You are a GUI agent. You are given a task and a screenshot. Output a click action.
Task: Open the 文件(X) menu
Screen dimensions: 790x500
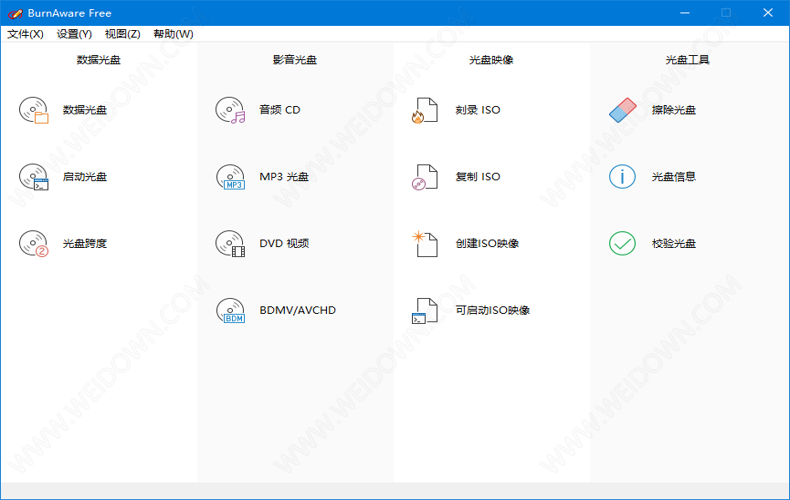click(x=25, y=34)
